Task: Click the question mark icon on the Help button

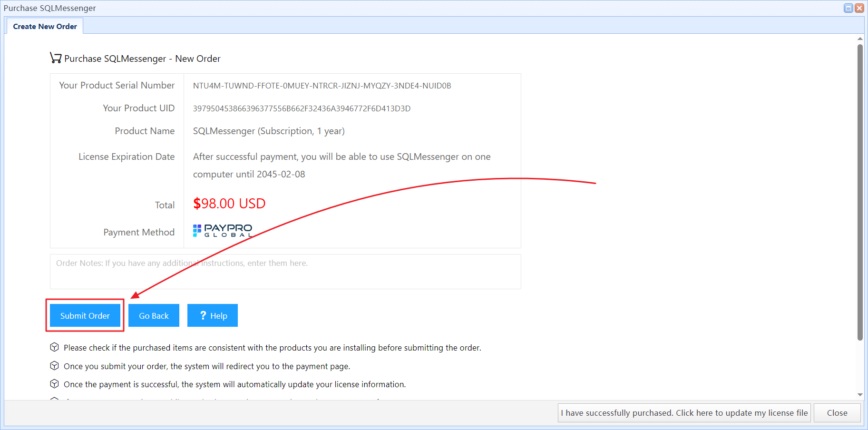Action: 203,315
